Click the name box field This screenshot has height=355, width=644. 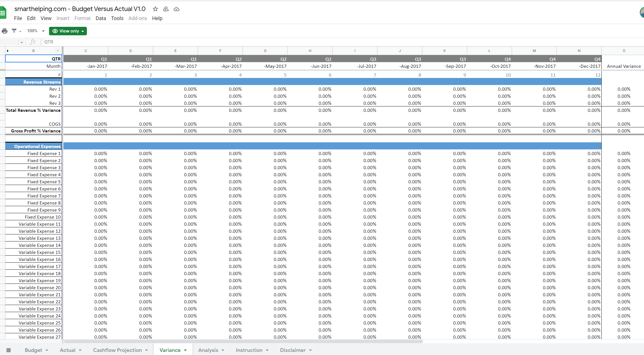coord(10,42)
